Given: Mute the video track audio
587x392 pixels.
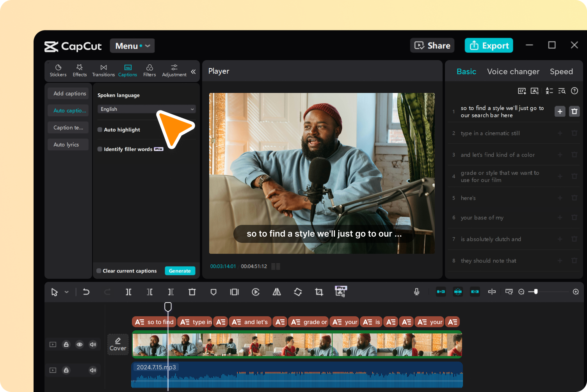Looking at the screenshot, I should point(92,344).
